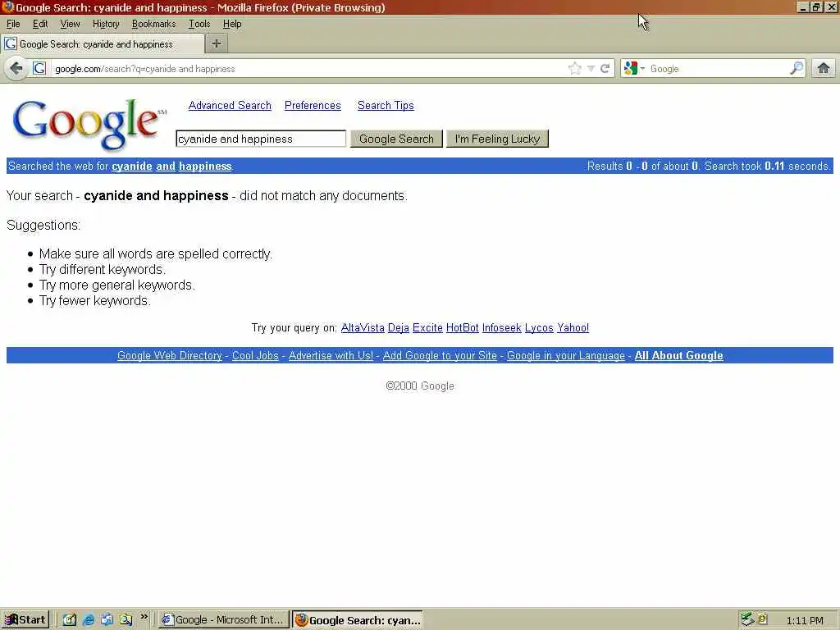The height and width of the screenshot is (630, 840).
Task: Open Google in your Language link
Action: pos(566,355)
